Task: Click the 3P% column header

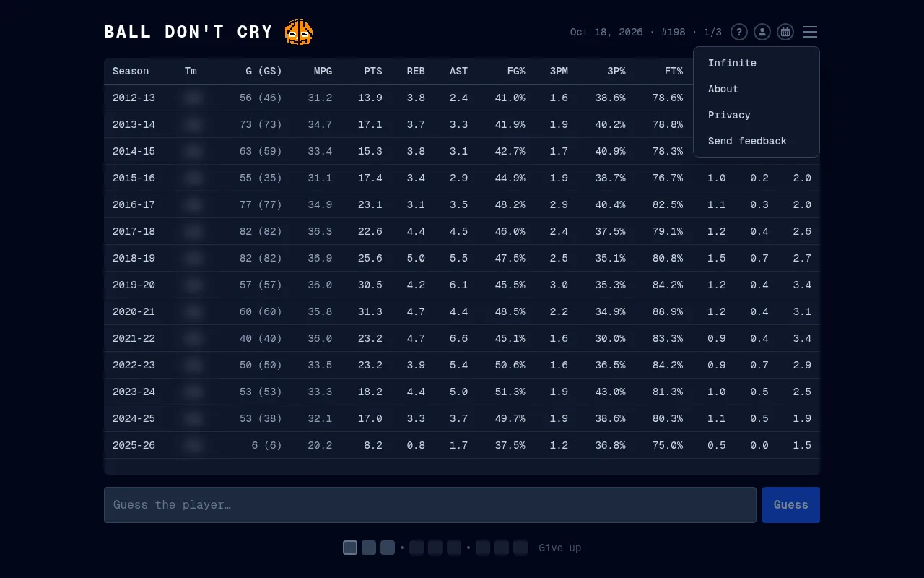Action: click(616, 71)
